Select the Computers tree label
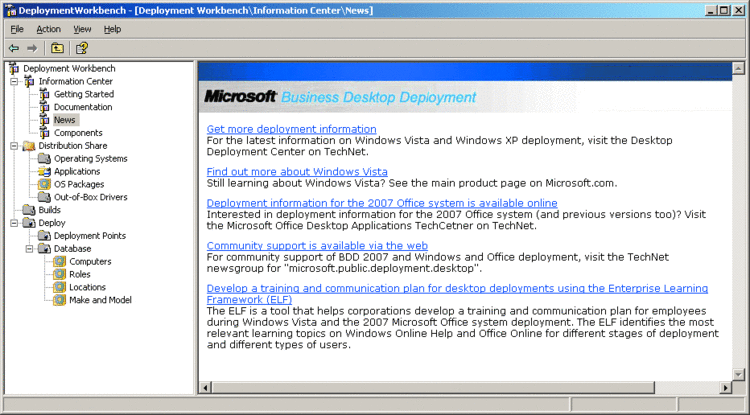 point(90,262)
